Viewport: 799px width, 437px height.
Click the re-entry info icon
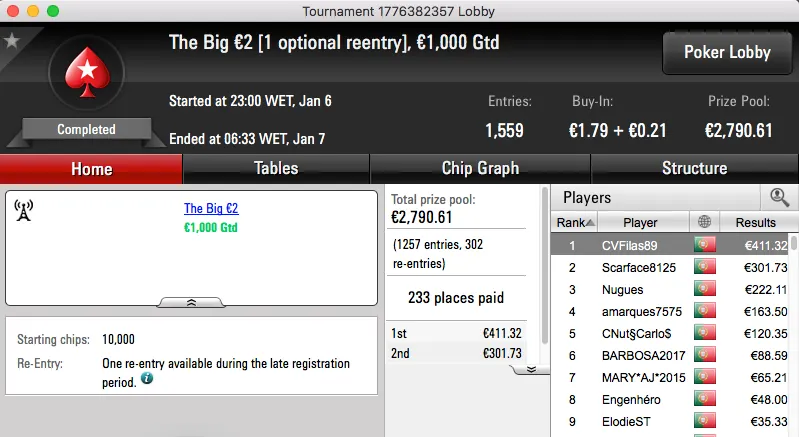click(147, 379)
